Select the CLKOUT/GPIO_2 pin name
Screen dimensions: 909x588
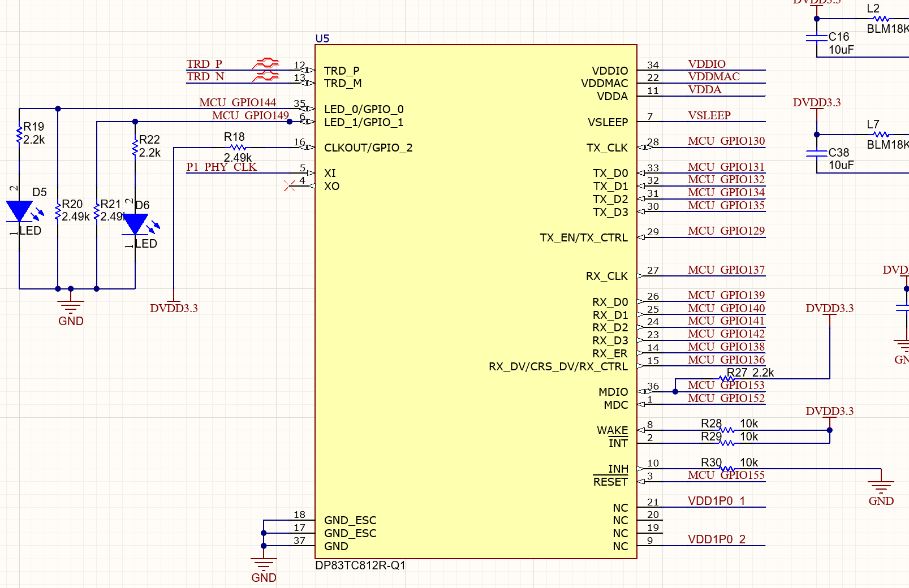[x=368, y=148]
